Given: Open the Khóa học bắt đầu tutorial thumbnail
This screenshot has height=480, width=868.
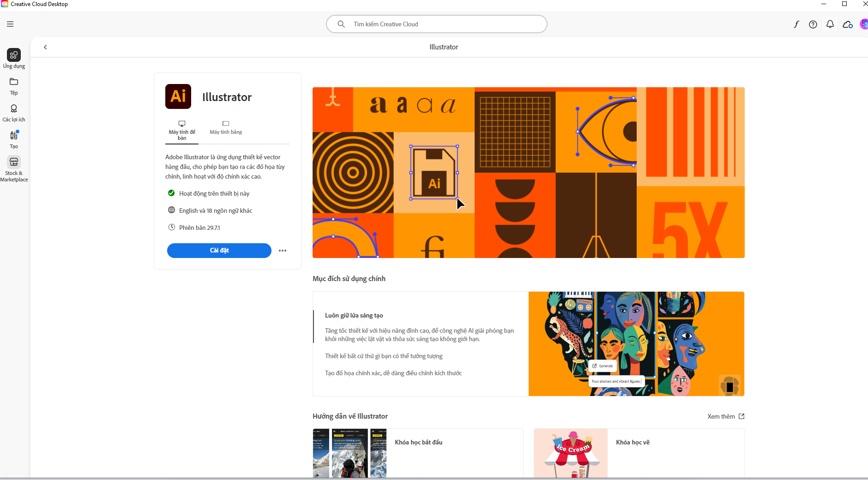Looking at the screenshot, I should pos(350,453).
